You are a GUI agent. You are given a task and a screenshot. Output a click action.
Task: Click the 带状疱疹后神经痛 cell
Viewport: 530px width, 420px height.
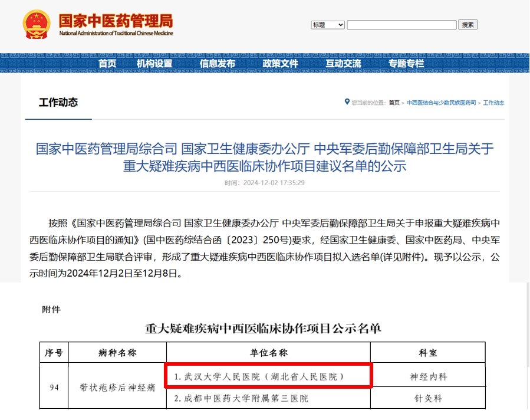[117, 387]
